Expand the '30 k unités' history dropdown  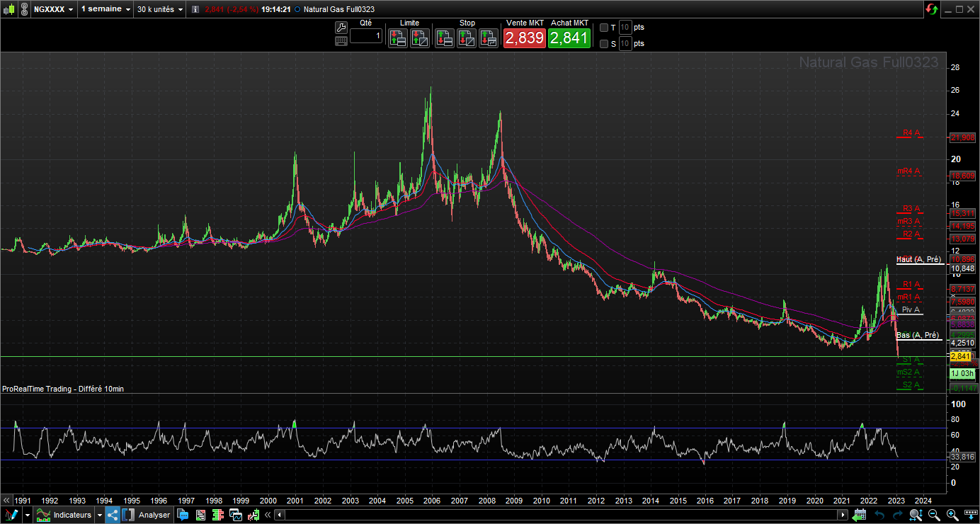point(161,9)
